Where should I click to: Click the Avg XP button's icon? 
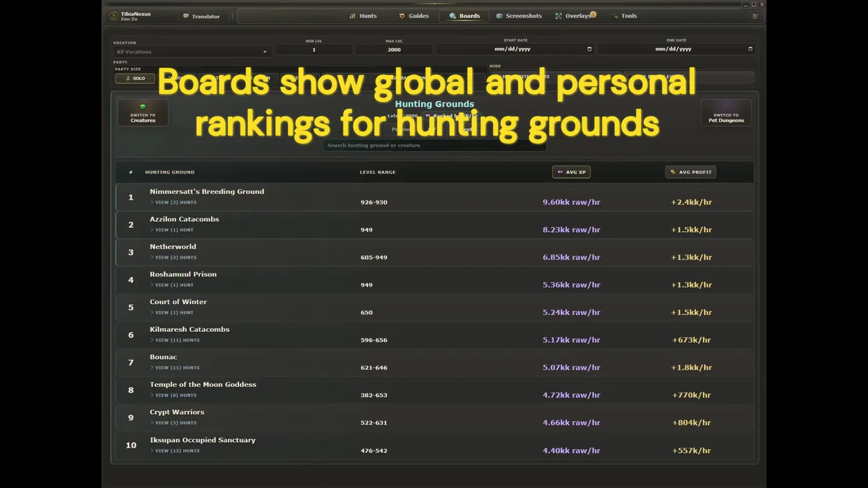[560, 172]
